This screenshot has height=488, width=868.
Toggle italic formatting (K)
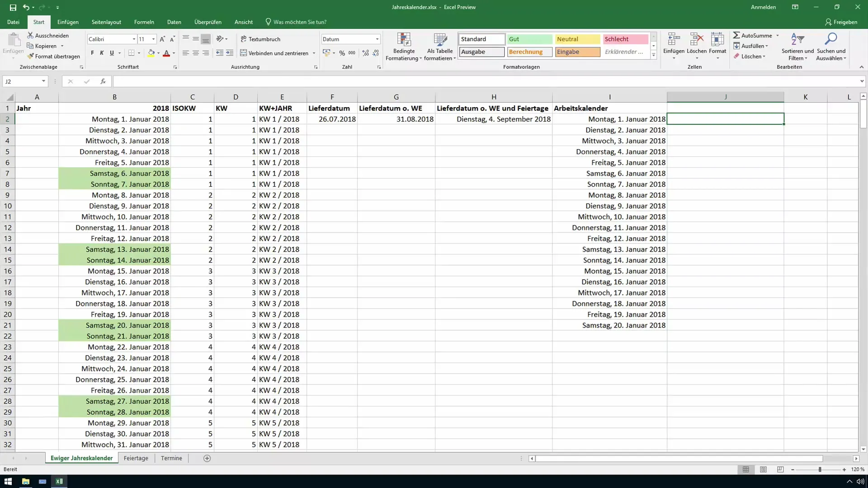pos(102,53)
